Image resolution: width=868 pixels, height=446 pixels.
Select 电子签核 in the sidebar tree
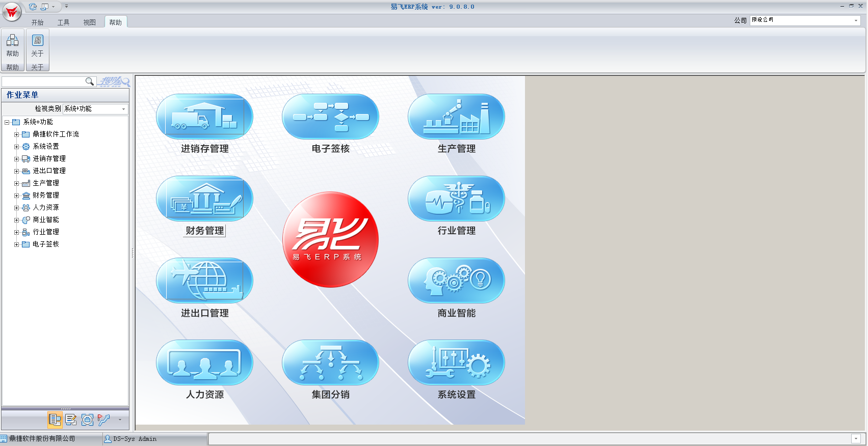coord(46,244)
